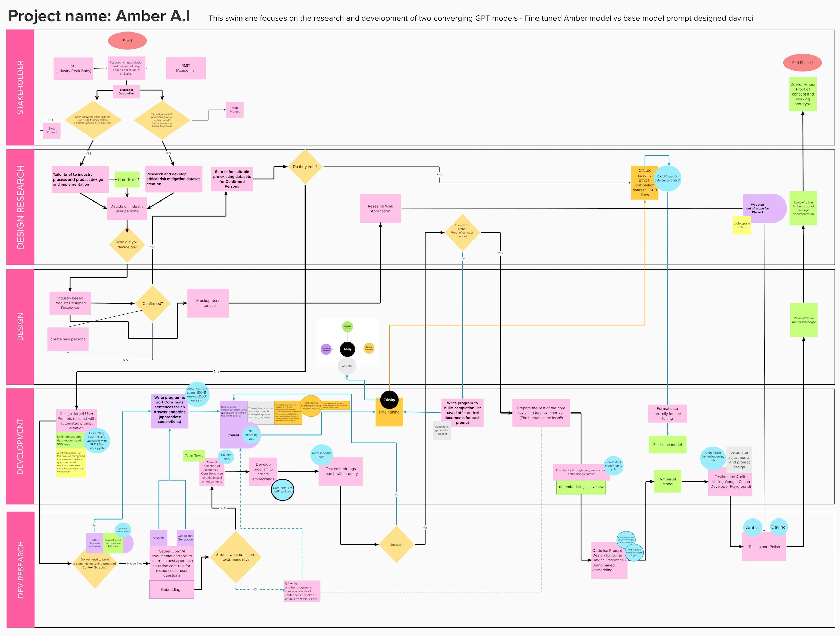Select 'Should we chunk core texts manually?' diamond
840x636 pixels.
235,557
